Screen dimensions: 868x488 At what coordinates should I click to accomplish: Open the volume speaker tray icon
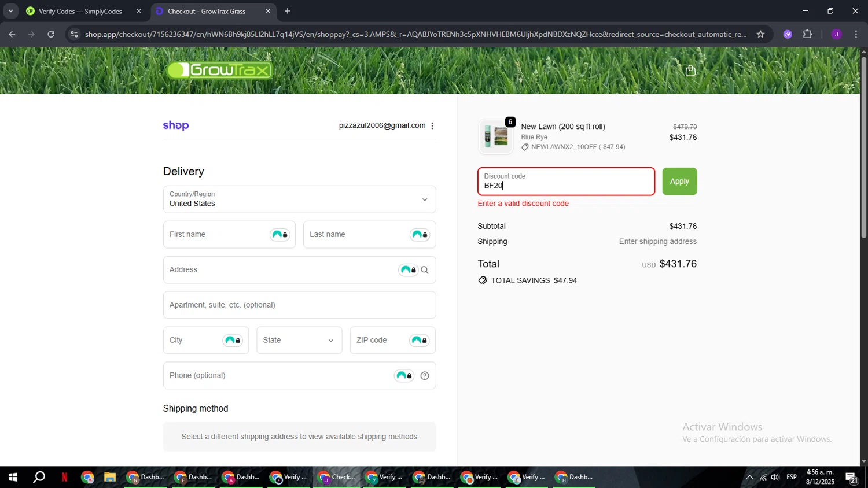775,478
